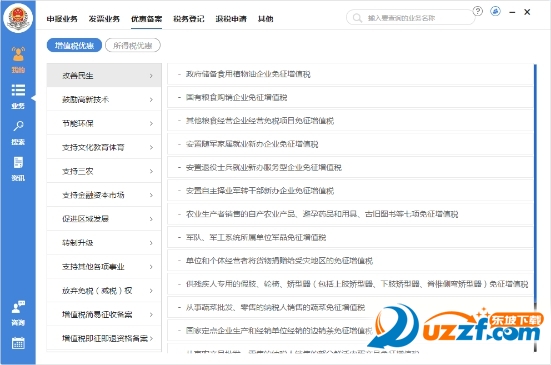The height and width of the screenshot is (365, 551).
Task: Click the tax bureau emblem logo
Action: pos(18,18)
